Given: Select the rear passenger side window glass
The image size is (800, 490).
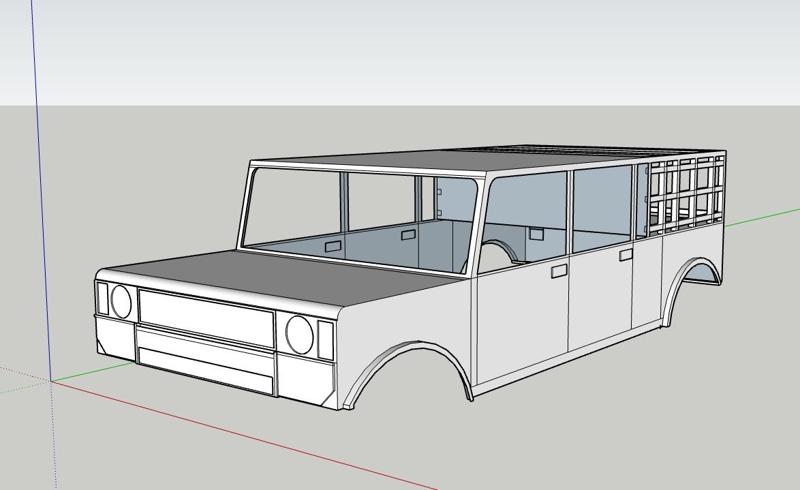Looking at the screenshot, I should click(602, 209).
